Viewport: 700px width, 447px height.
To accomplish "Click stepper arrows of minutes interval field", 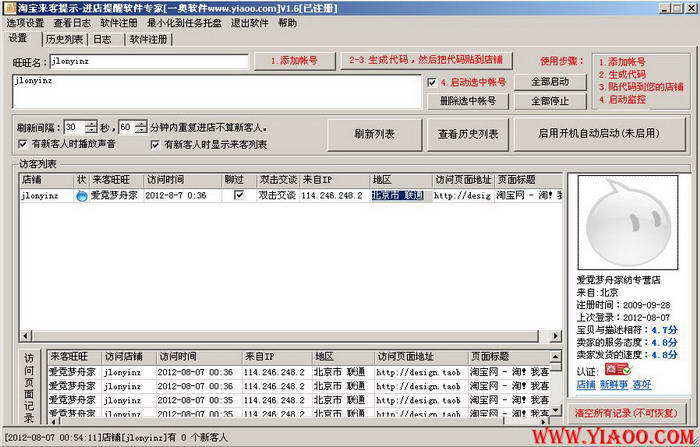I will point(140,127).
